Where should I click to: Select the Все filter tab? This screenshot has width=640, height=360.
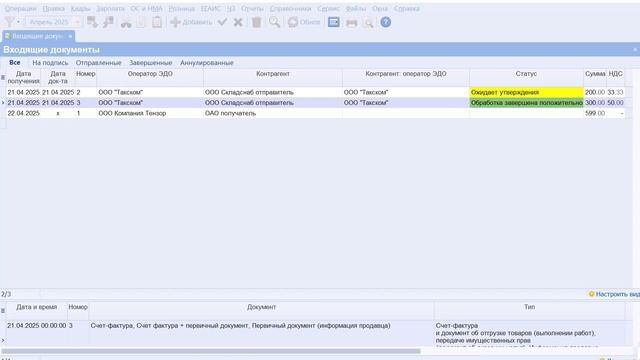click(x=15, y=63)
